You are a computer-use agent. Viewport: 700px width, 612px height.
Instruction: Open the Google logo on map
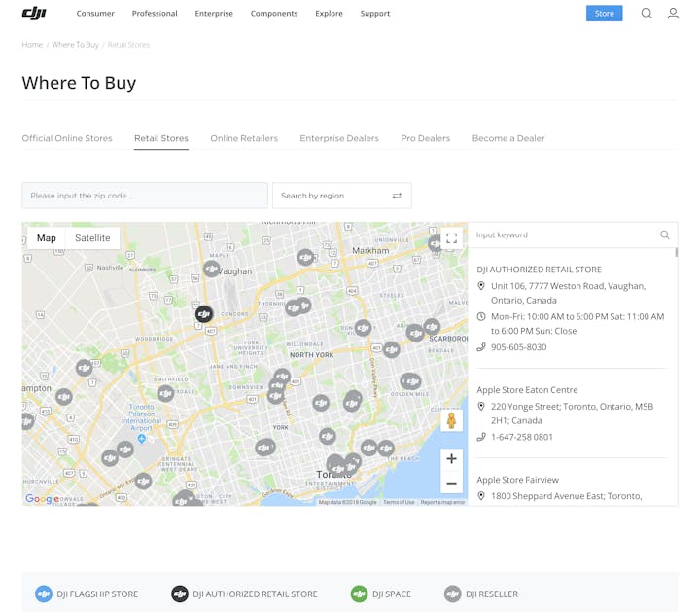42,499
